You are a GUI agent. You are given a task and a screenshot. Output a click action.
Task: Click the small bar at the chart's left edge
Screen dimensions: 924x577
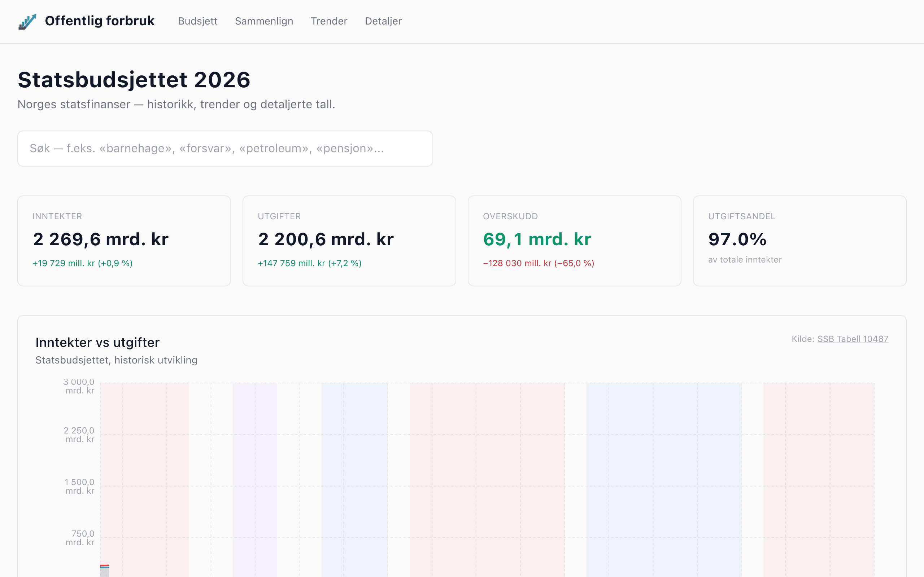pyautogui.click(x=105, y=571)
